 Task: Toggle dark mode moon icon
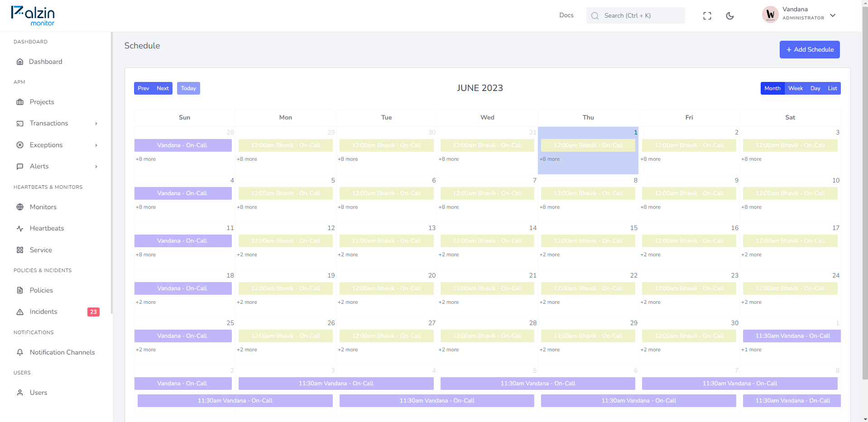click(x=729, y=16)
